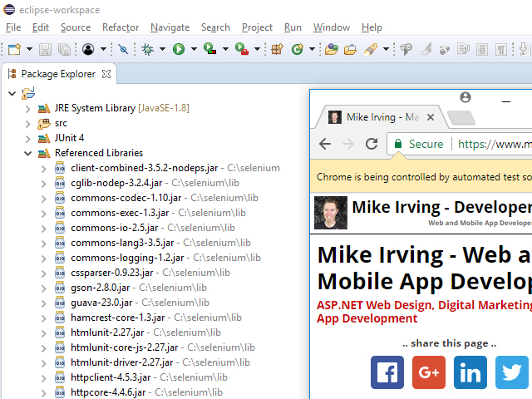Click the Open Type icon

(332, 50)
